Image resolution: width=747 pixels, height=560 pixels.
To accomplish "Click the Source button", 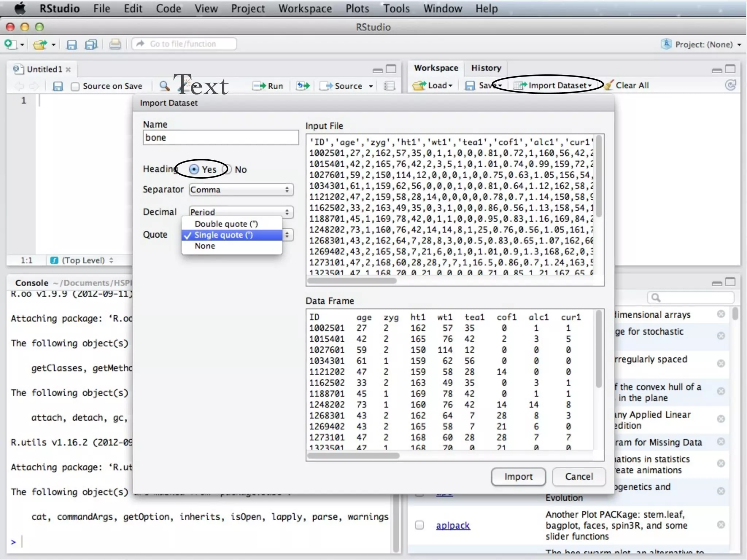I will point(341,86).
